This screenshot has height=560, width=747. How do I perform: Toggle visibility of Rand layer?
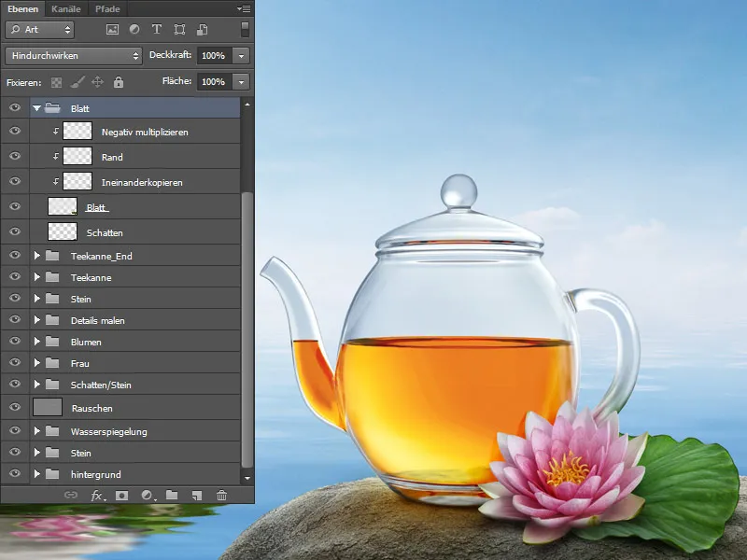pyautogui.click(x=15, y=156)
